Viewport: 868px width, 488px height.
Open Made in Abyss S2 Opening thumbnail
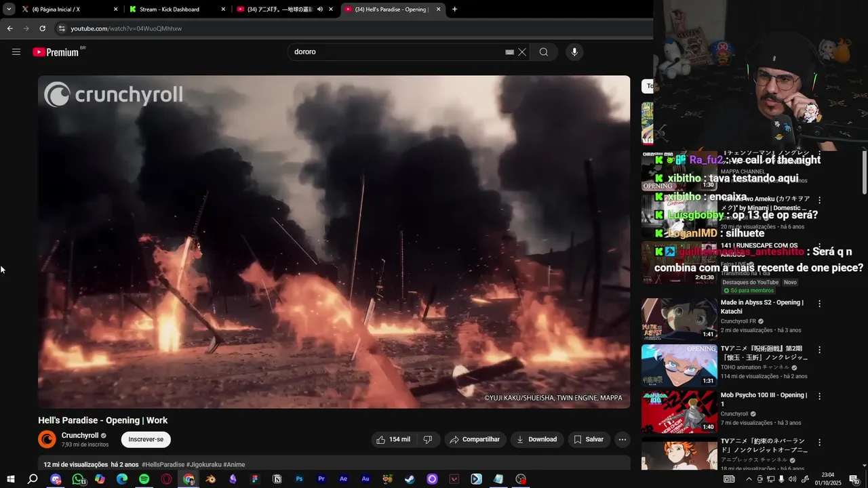679,319
